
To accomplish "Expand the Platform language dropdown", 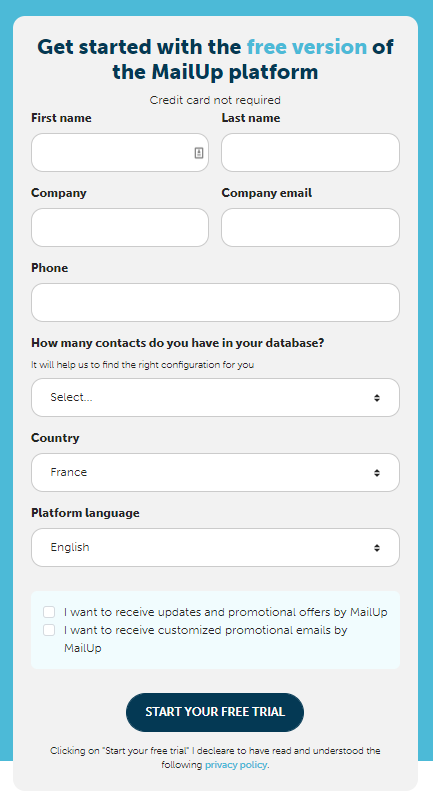I will coord(215,548).
